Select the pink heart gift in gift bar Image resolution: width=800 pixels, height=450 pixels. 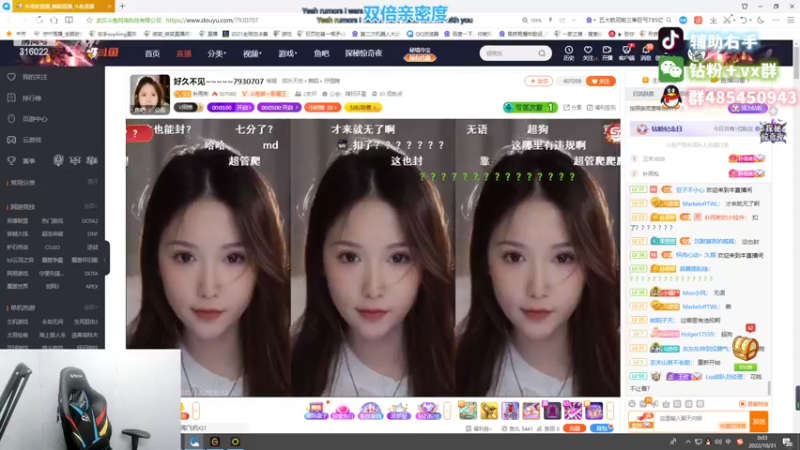343,411
